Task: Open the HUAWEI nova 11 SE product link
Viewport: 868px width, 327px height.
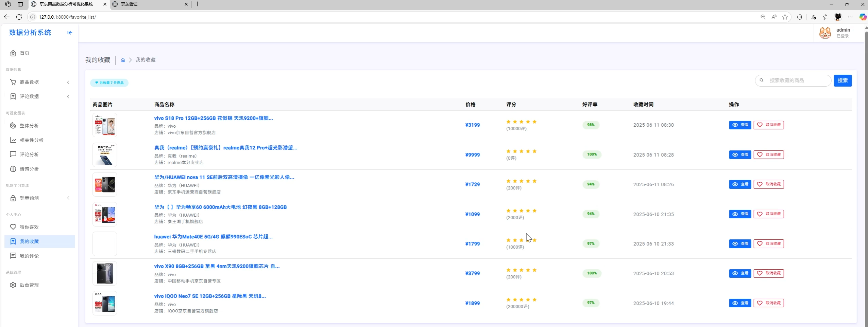Action: click(224, 177)
